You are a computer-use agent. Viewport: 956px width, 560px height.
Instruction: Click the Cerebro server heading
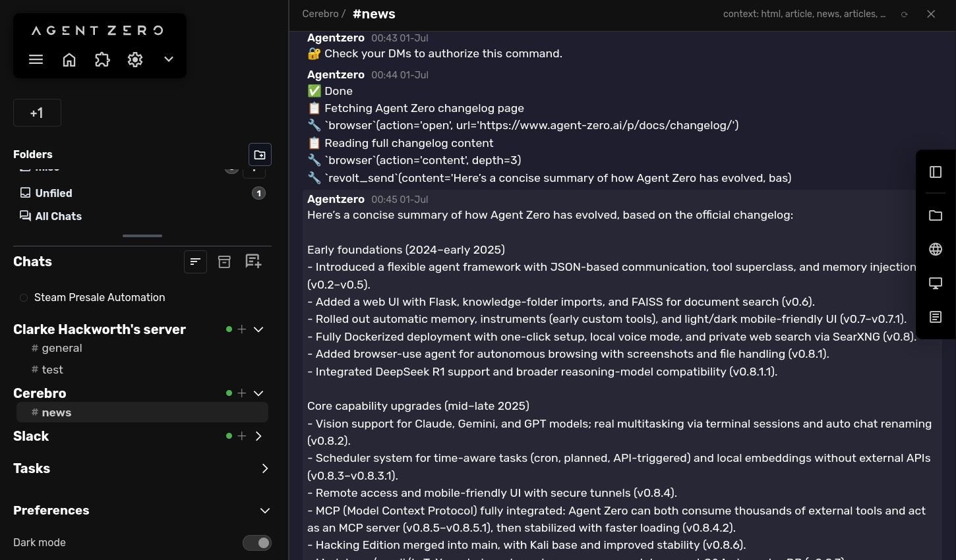point(40,393)
